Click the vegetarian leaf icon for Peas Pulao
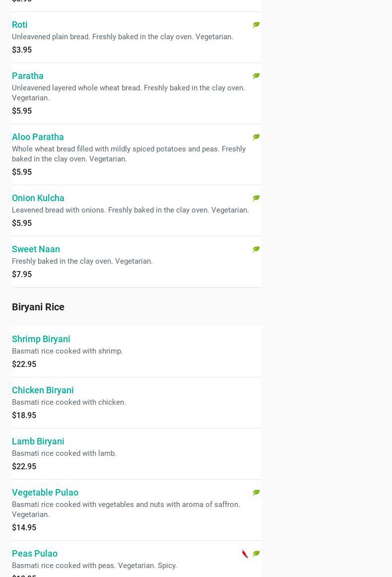392x577 pixels. pyautogui.click(x=256, y=554)
